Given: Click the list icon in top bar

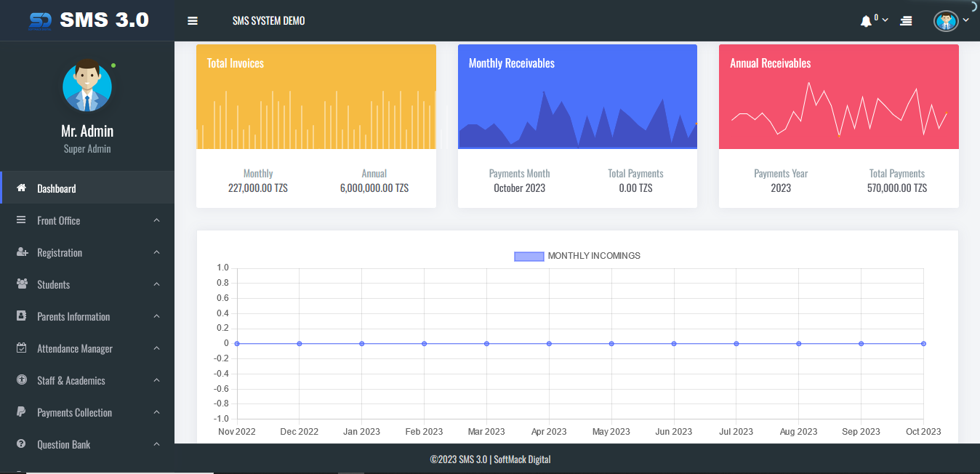Looking at the screenshot, I should click(906, 21).
